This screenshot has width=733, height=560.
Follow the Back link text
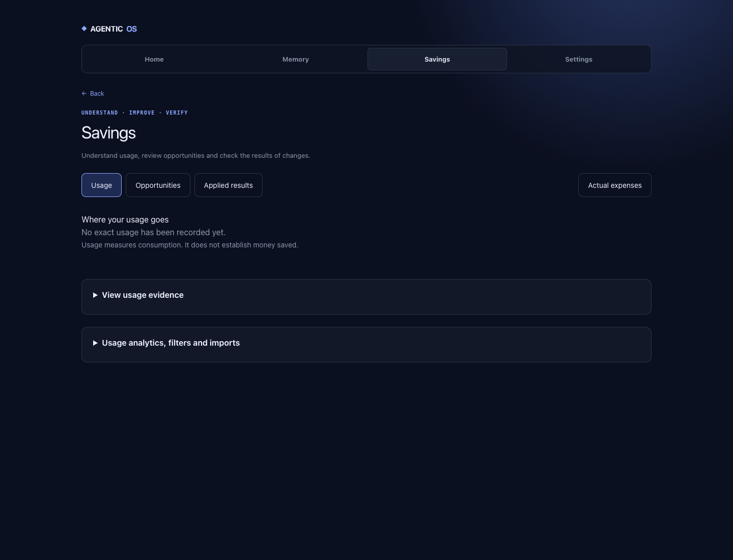(97, 94)
